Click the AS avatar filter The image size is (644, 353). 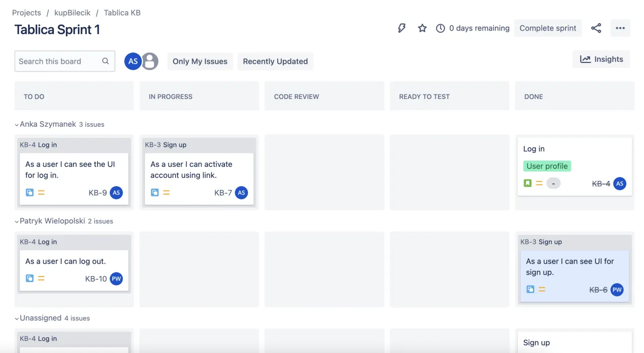[x=133, y=61]
